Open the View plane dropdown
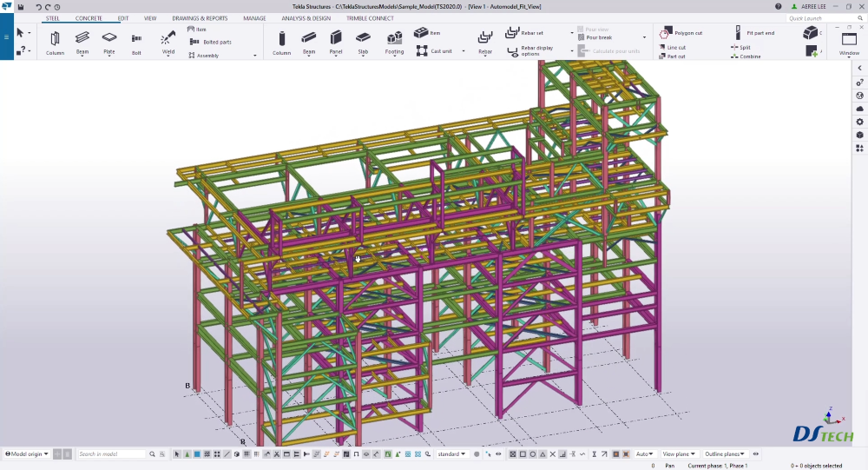The image size is (868, 470). pyautogui.click(x=679, y=453)
